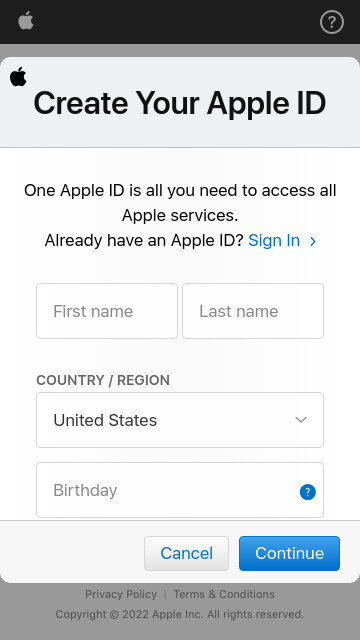Click the blue Continue button
360x640 pixels.
click(289, 553)
